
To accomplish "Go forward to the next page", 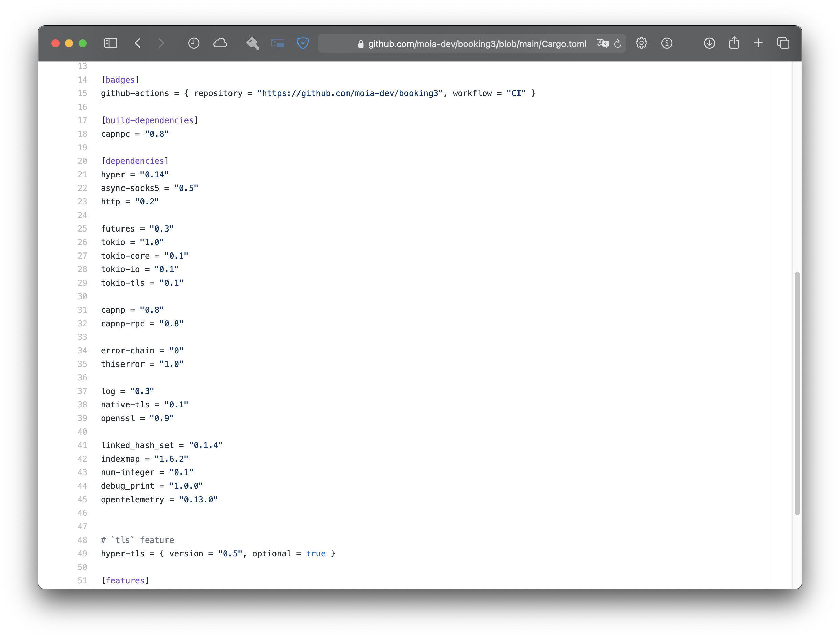I will (x=161, y=43).
